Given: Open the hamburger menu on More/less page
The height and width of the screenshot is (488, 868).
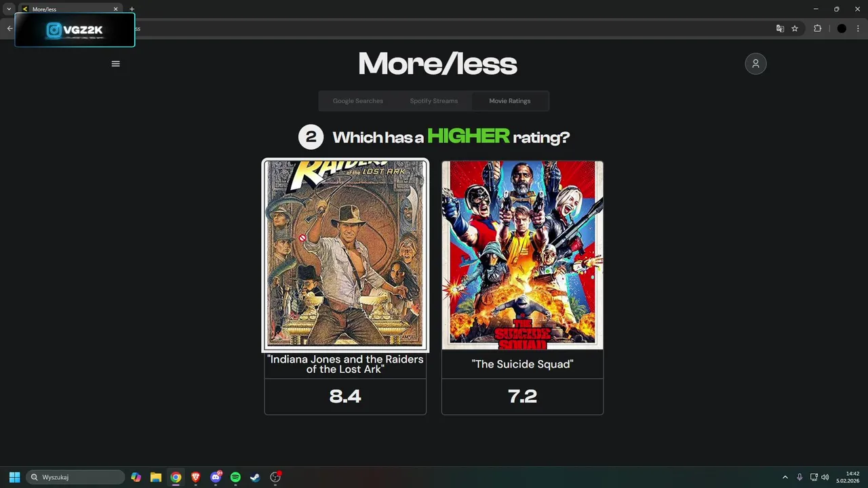Looking at the screenshot, I should (x=115, y=64).
